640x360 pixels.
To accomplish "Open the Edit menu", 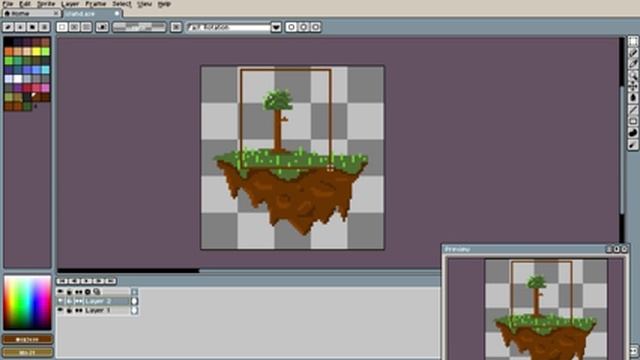I will tap(25, 4).
